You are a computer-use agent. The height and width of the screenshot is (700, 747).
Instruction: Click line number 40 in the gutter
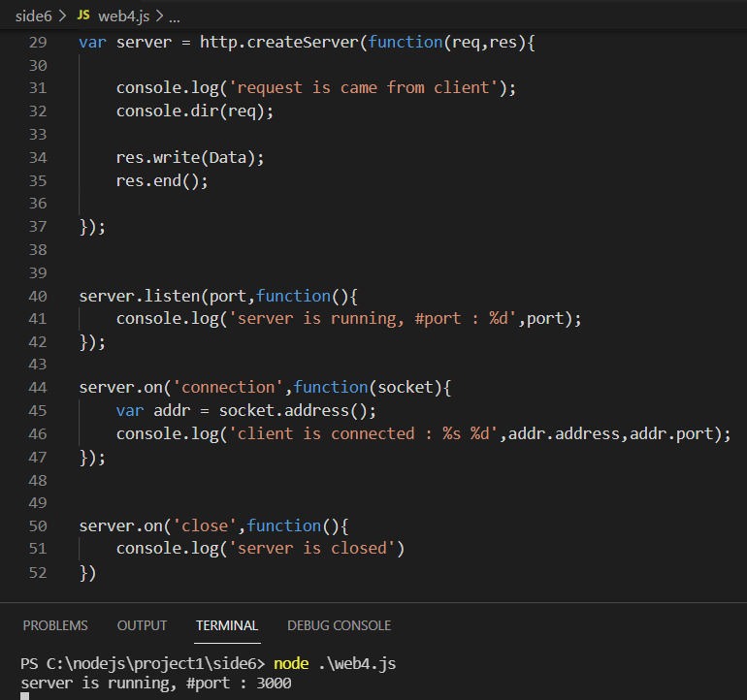pyautogui.click(x=38, y=296)
